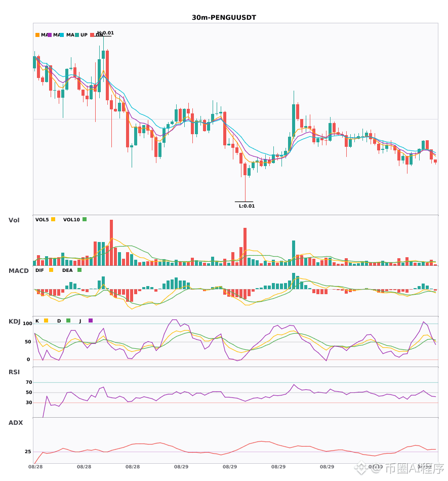The height and width of the screenshot is (481, 448).
Task: Click the RSI panel label
Action: pos(14,372)
